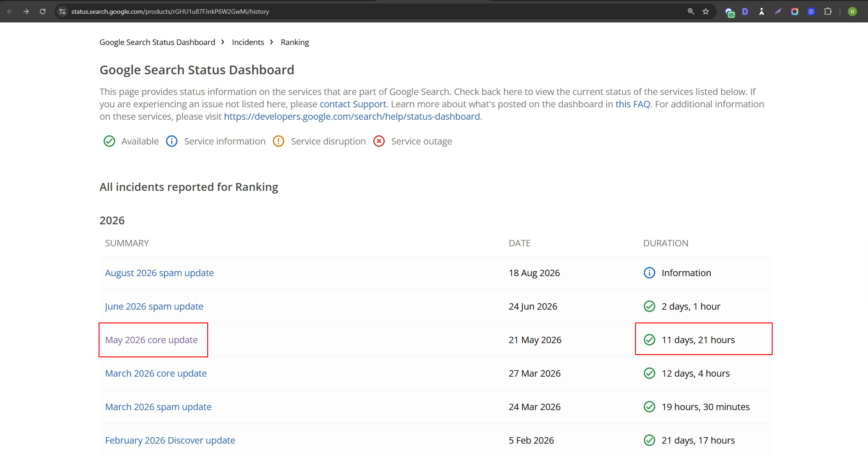Open the zoom magnifier in address bar
Screen dimensions: 868x456
tap(691, 11)
